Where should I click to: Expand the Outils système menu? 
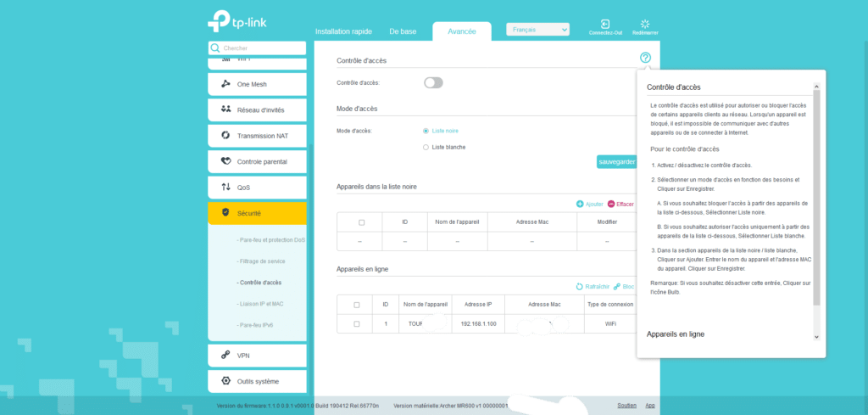click(257, 381)
